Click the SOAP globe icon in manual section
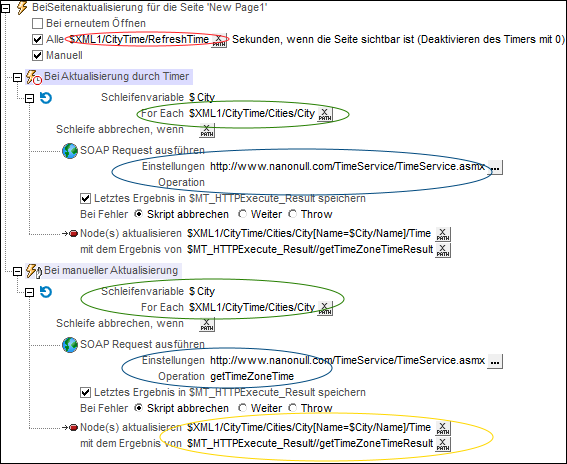The width and height of the screenshot is (567, 464). (70, 345)
